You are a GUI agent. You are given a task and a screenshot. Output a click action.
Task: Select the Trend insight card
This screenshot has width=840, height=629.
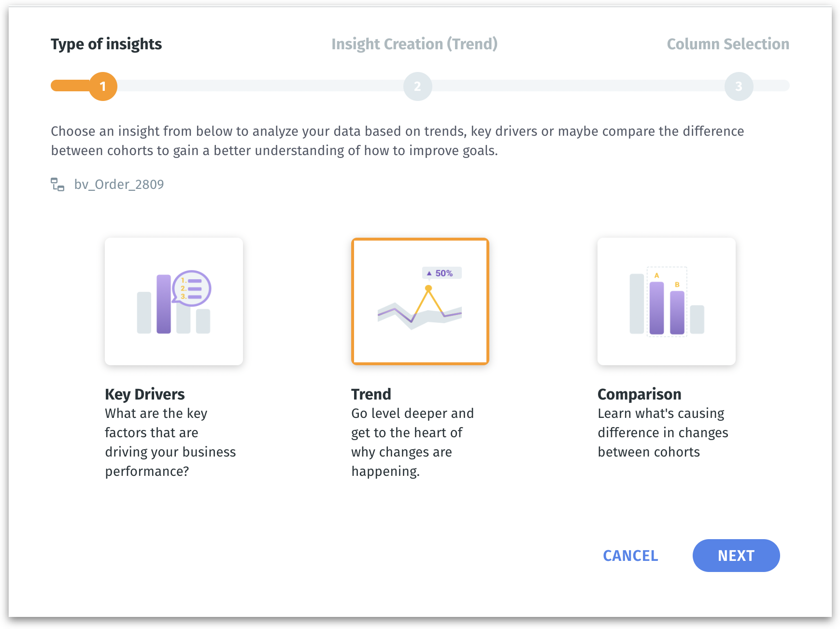420,301
